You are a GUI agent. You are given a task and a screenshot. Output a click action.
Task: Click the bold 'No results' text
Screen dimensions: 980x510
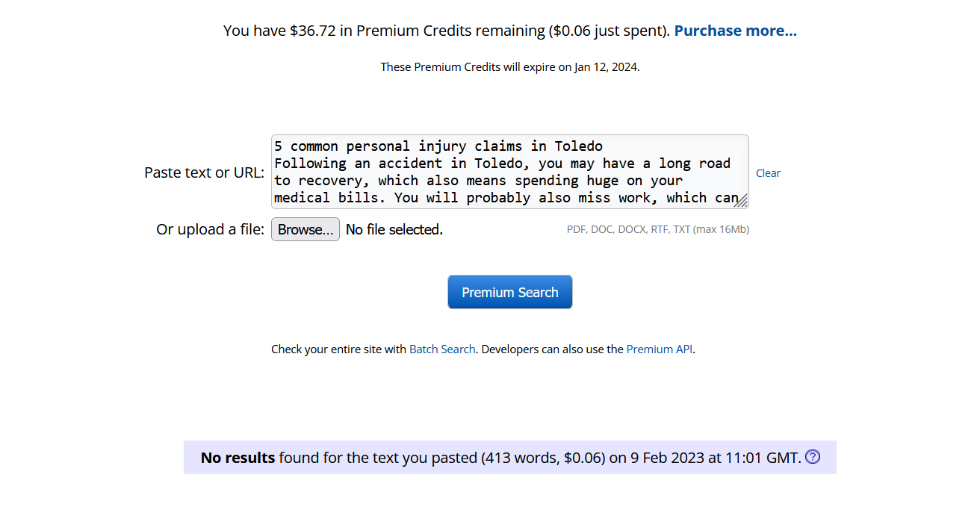click(x=238, y=458)
